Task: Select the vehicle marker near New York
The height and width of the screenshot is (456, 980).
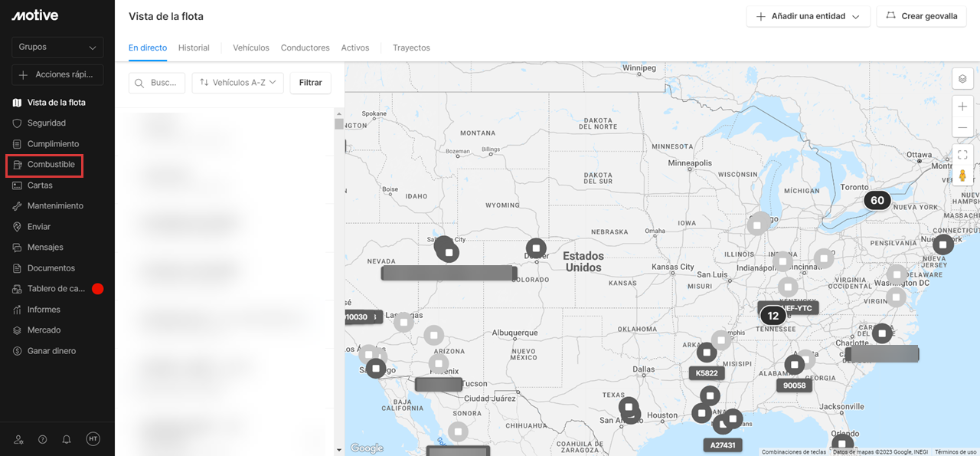Action: [x=943, y=244]
